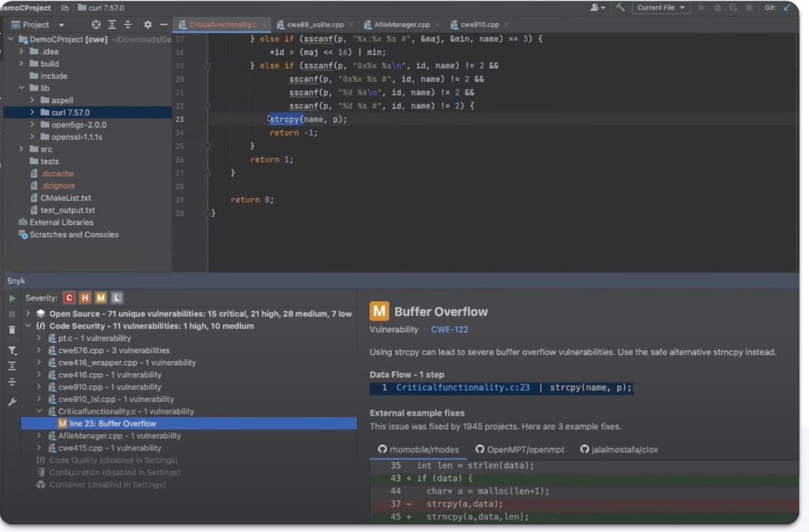Open the CWE-122 link

click(449, 330)
